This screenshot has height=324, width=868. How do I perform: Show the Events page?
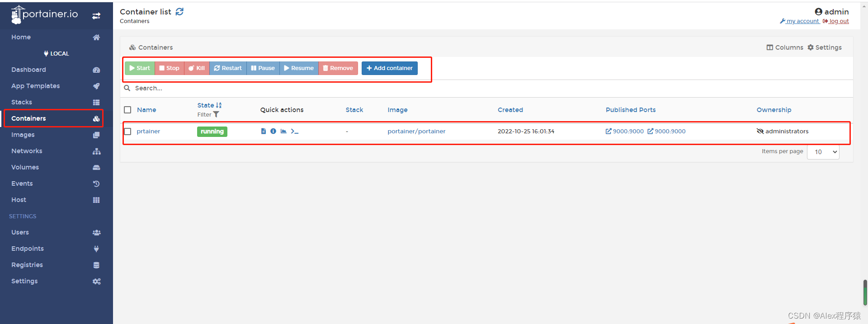pos(56,183)
